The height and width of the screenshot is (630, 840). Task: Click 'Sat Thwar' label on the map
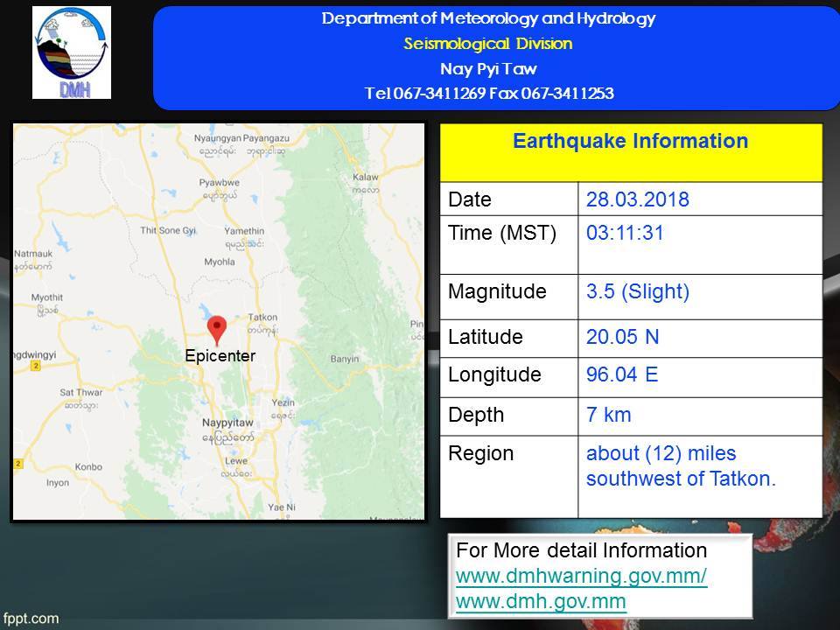pyautogui.click(x=80, y=392)
